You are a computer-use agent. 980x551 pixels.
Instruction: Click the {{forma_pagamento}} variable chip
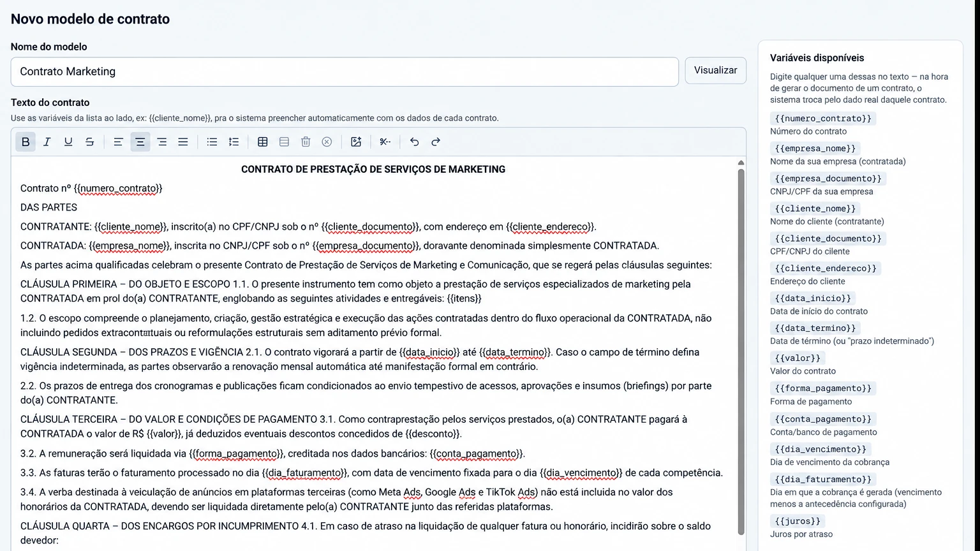coord(823,388)
